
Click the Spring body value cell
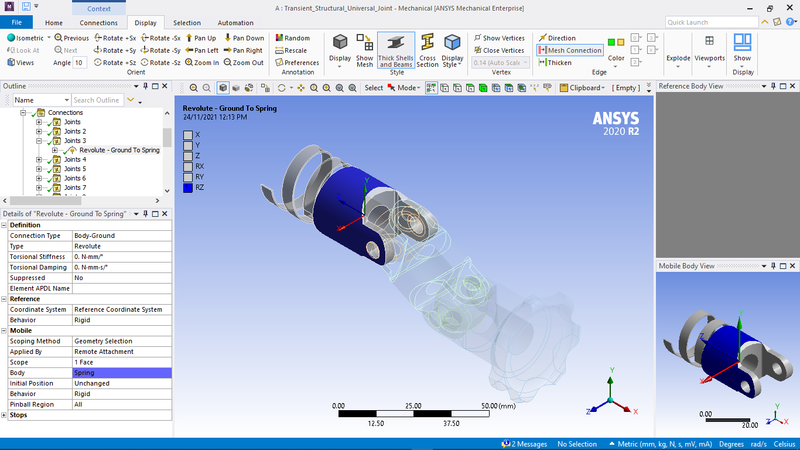tap(122, 372)
